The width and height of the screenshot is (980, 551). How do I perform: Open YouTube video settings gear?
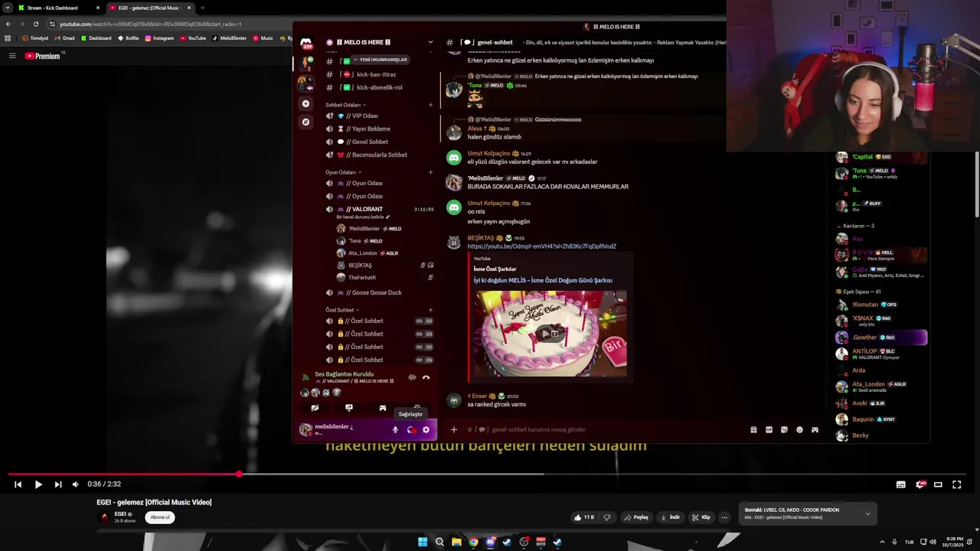(920, 484)
